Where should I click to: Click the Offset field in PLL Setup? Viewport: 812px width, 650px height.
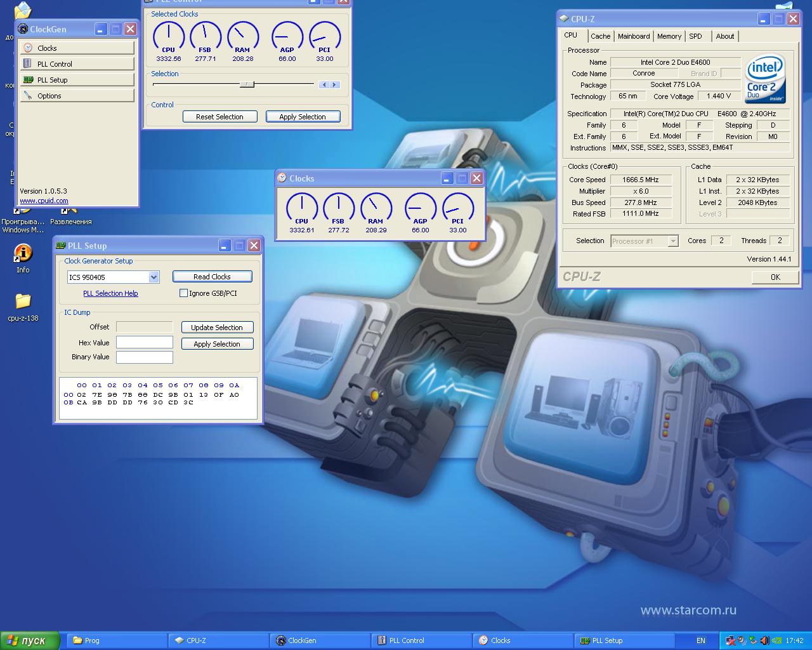click(145, 327)
